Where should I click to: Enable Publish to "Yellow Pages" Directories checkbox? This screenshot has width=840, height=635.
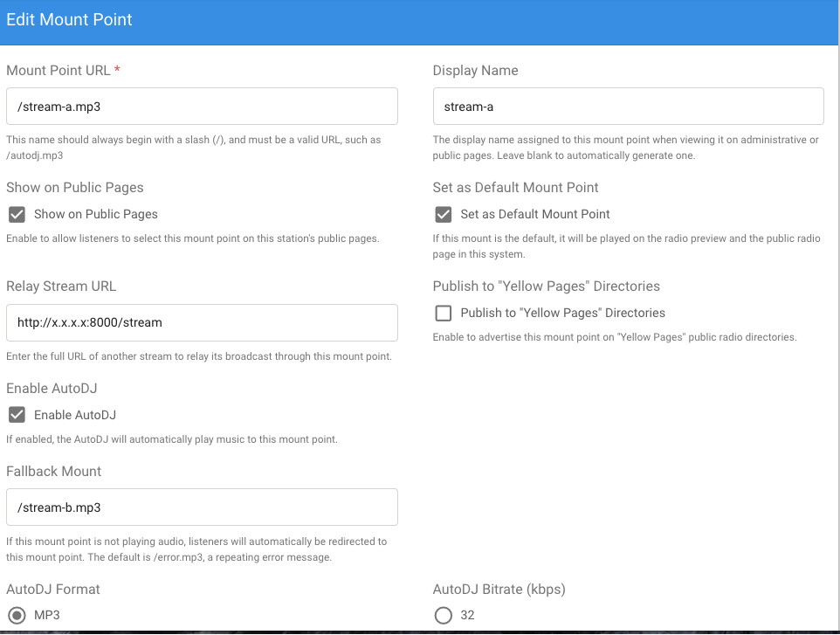pyautogui.click(x=443, y=313)
